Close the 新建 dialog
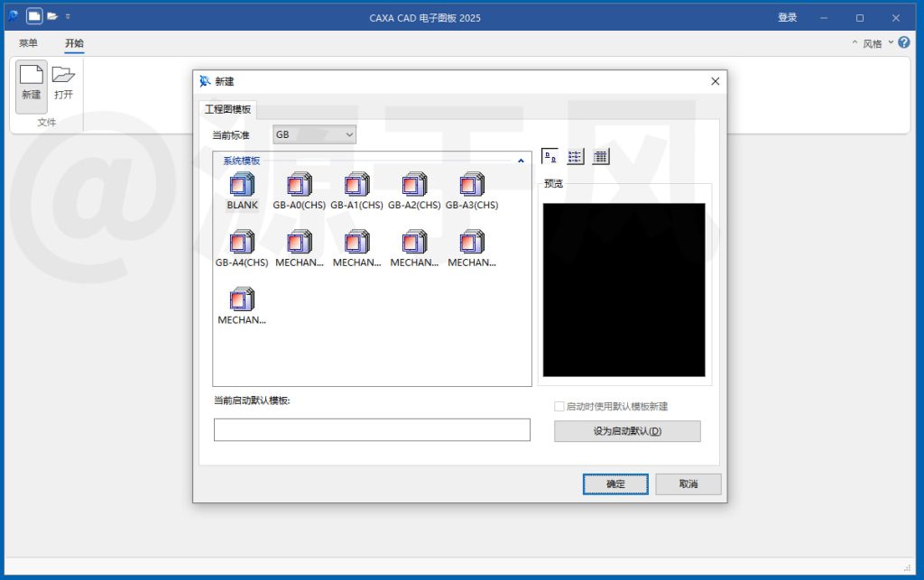The height and width of the screenshot is (580, 924). pyautogui.click(x=715, y=81)
